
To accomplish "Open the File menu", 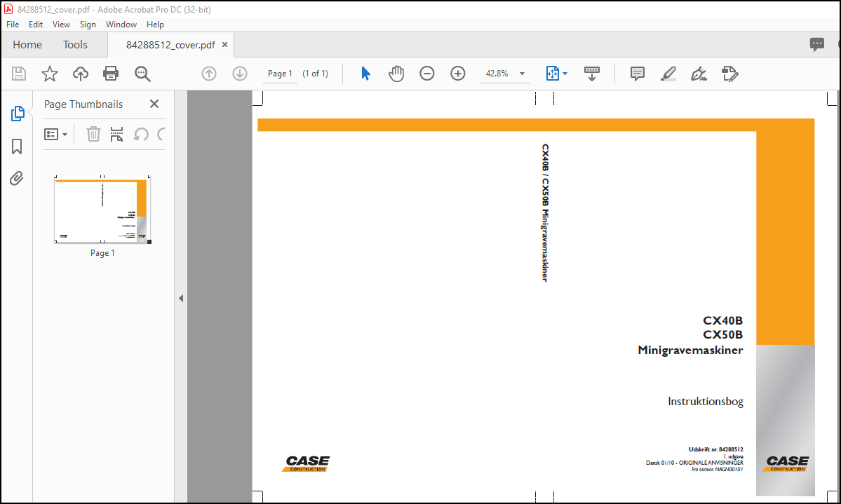I will tap(13, 25).
